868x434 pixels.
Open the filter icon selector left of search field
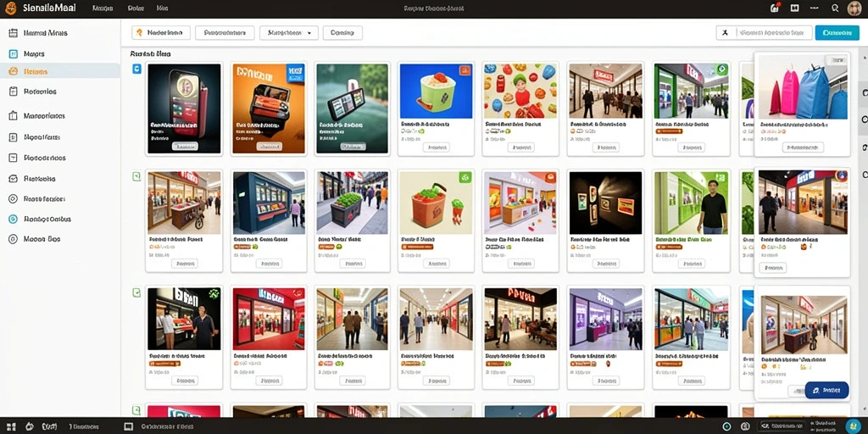pyautogui.click(x=726, y=33)
